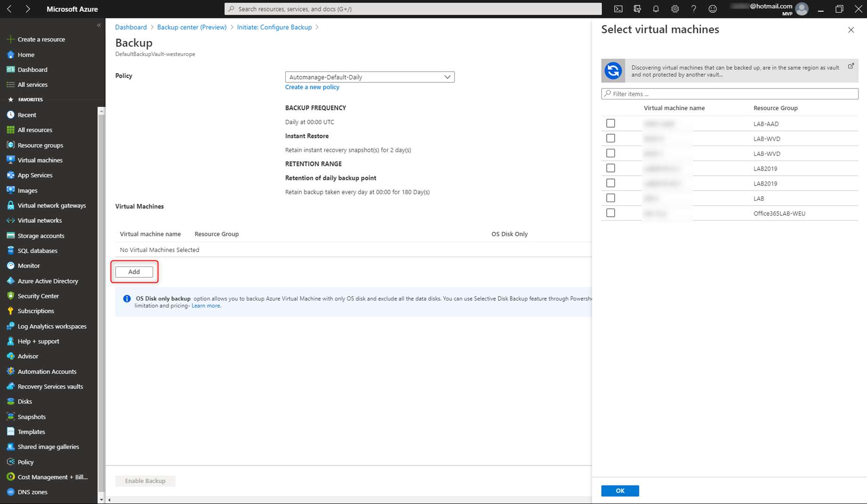Focus the Search resources, services, and docs box
The width and height of the screenshot is (867, 504).
coord(413,9)
